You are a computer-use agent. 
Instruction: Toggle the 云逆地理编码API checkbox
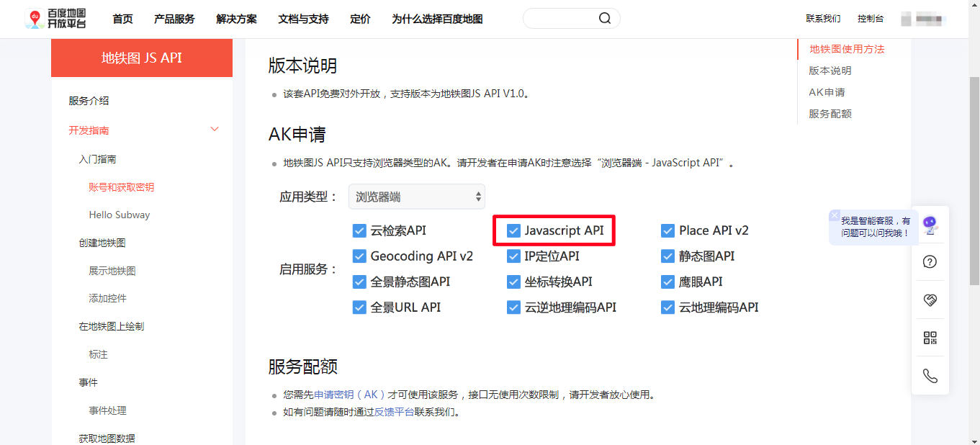pos(513,307)
